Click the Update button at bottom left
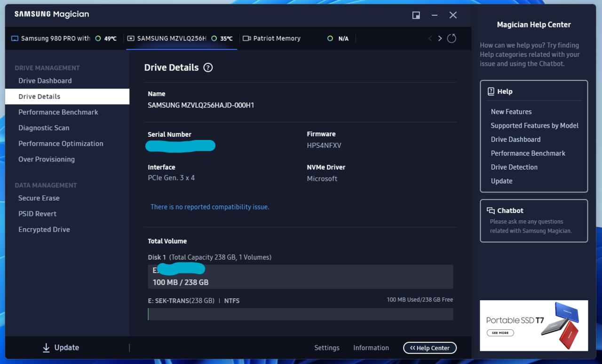The width and height of the screenshot is (602, 364). 61,348
